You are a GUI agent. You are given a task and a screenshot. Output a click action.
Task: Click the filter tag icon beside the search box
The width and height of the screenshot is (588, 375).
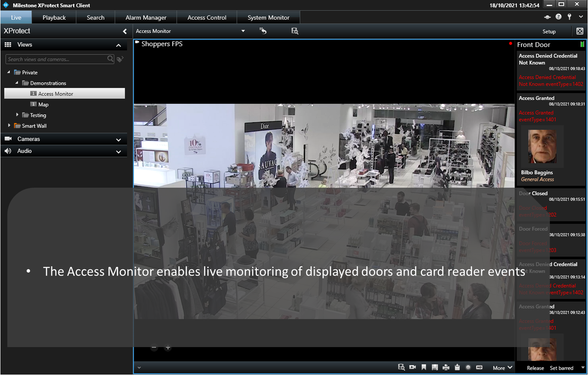(x=120, y=59)
